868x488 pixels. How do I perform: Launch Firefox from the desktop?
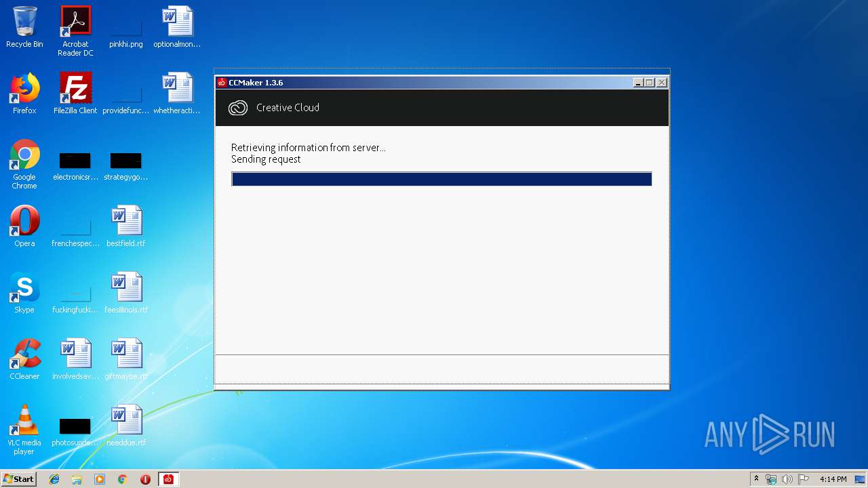pyautogui.click(x=24, y=88)
